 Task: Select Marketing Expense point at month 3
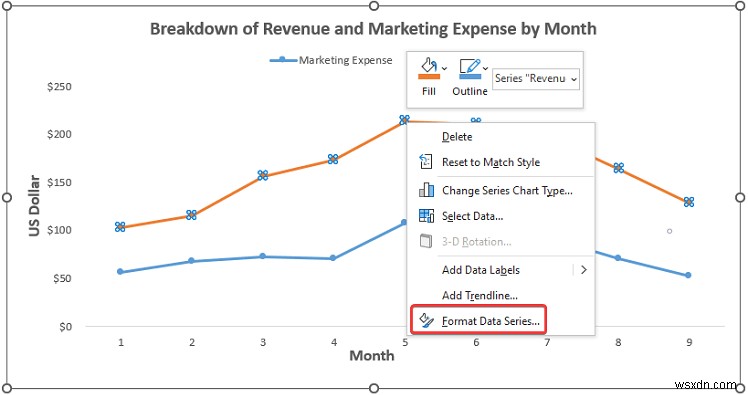pyautogui.click(x=263, y=257)
